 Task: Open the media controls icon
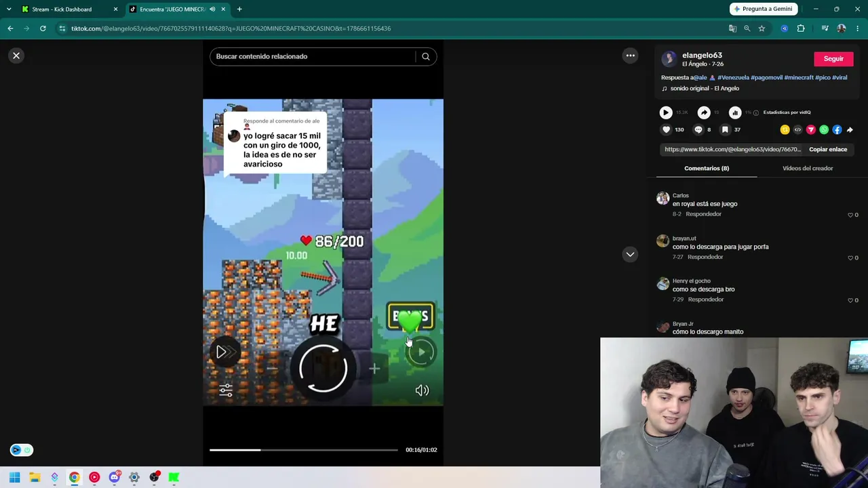click(x=825, y=28)
